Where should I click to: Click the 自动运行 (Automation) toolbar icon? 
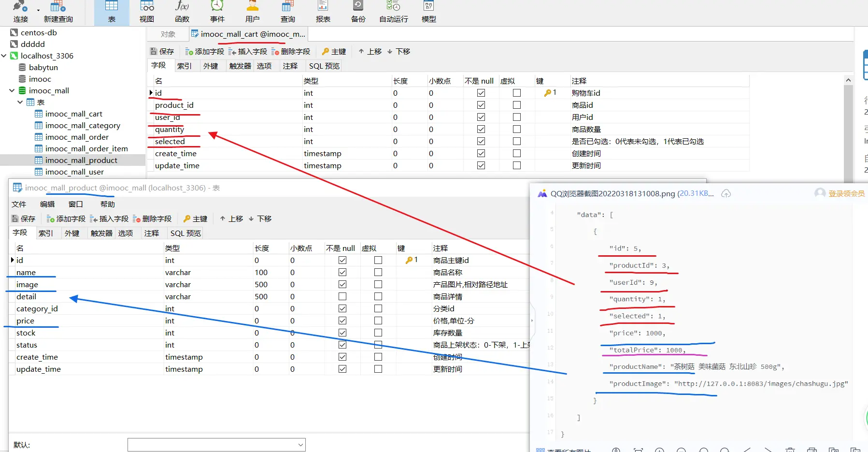[393, 12]
